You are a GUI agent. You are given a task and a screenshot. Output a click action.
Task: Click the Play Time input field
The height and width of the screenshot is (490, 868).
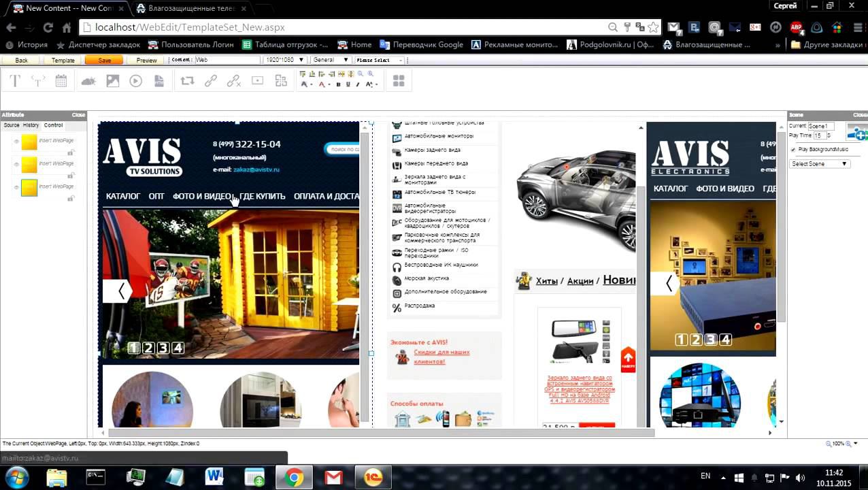pyautogui.click(x=819, y=135)
